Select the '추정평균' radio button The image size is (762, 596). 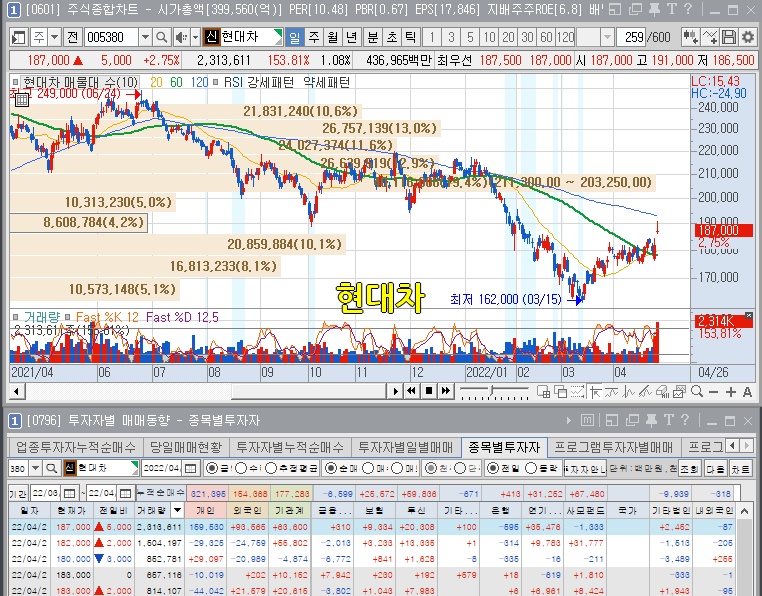[x=271, y=469]
